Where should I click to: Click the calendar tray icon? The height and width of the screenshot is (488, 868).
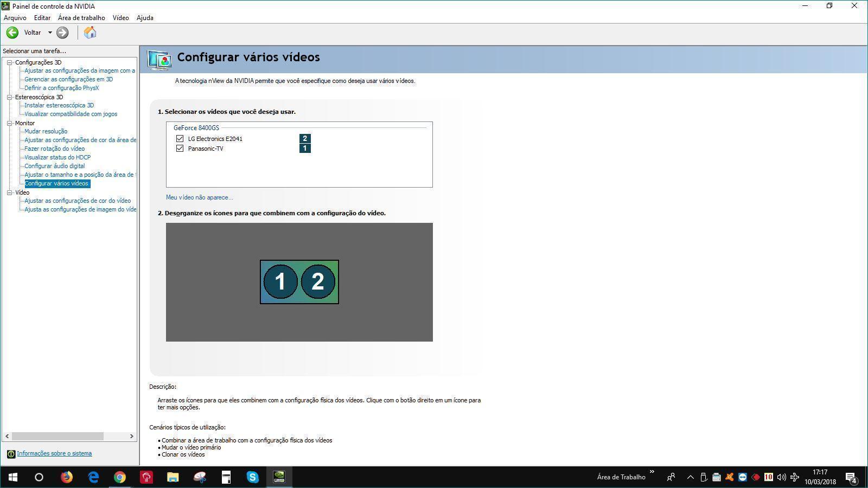tap(716, 477)
